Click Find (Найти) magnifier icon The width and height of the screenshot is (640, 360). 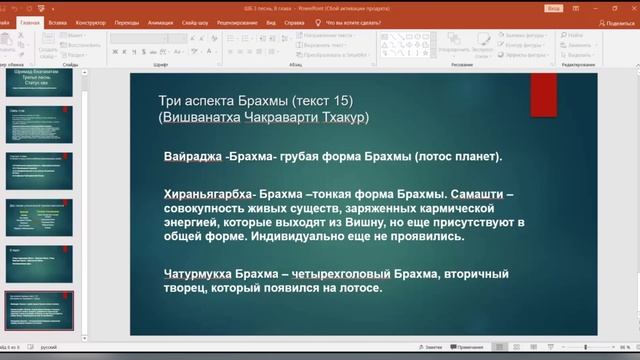pyautogui.click(x=564, y=35)
